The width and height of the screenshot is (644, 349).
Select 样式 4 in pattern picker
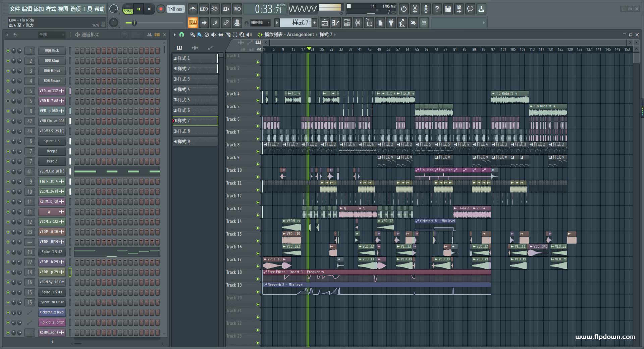pyautogui.click(x=195, y=90)
